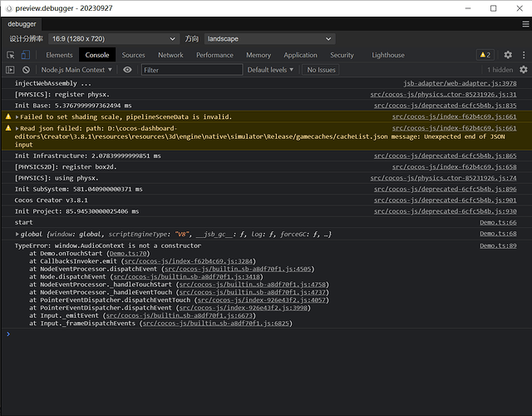Screen dimensions: 532x416
Task: Open physics_ctor-85231926.js:31 source link
Action: click(x=443, y=95)
